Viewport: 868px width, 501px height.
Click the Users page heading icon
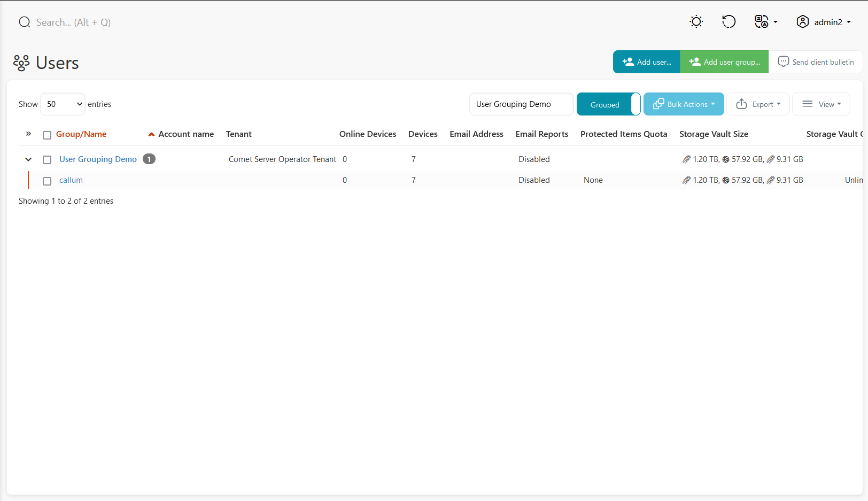click(x=21, y=63)
